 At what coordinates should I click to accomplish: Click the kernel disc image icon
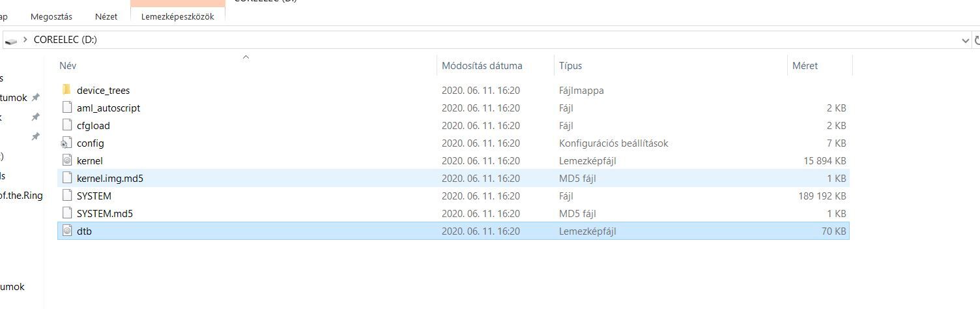pyautogui.click(x=66, y=160)
